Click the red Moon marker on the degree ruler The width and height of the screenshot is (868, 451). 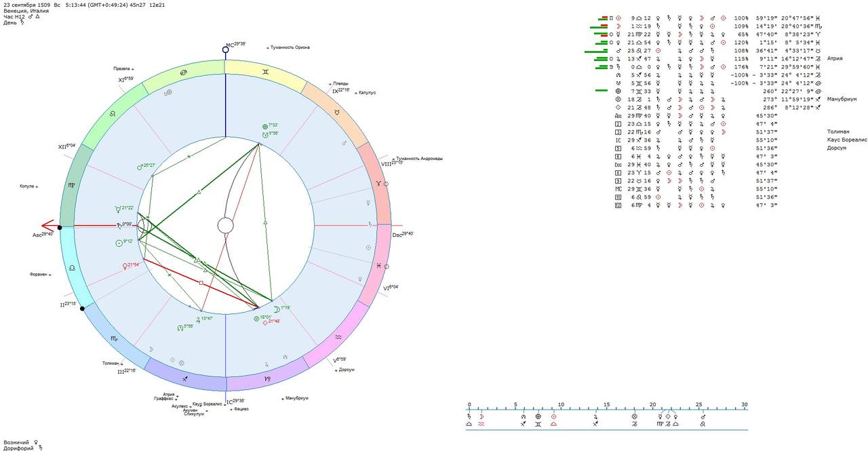(x=481, y=416)
